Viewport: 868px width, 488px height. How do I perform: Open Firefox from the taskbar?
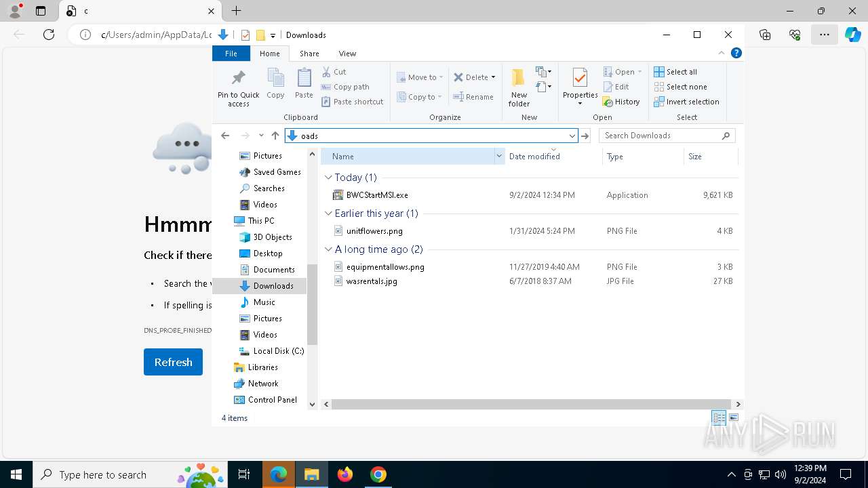(345, 474)
